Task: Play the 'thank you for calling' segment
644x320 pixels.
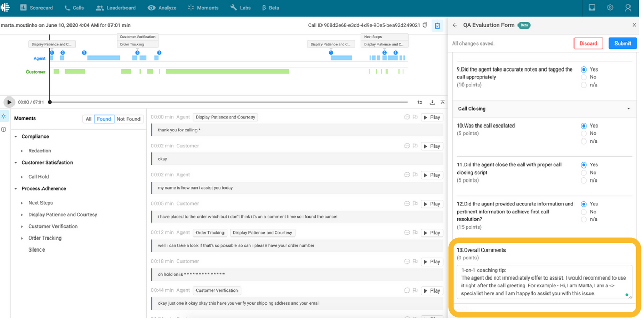Action: coord(431,117)
